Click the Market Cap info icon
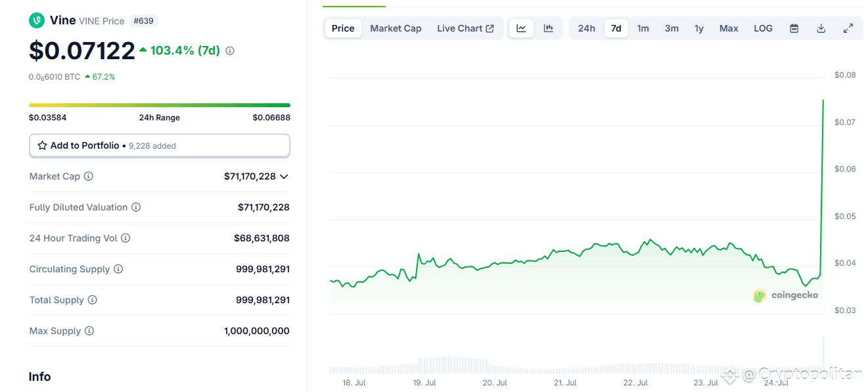This screenshot has height=392, width=868. [x=89, y=176]
